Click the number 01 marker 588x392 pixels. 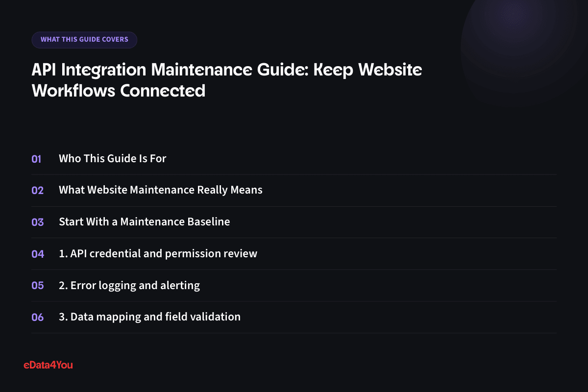tap(37, 159)
